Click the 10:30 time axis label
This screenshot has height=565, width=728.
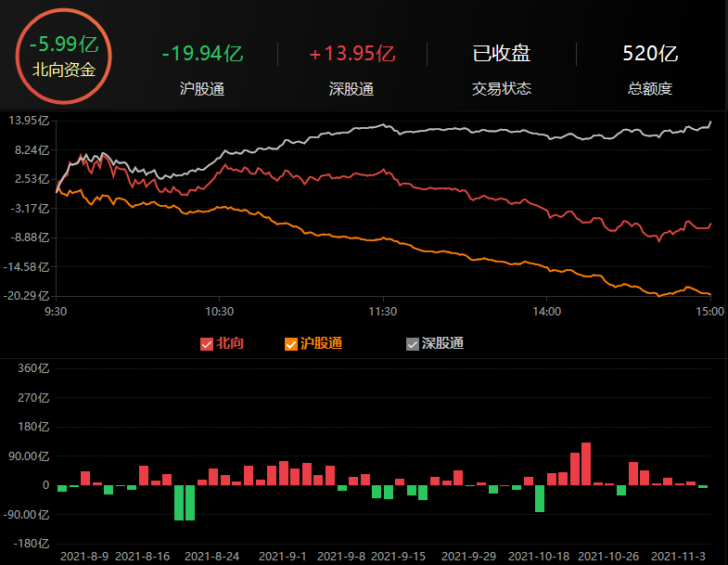click(219, 312)
